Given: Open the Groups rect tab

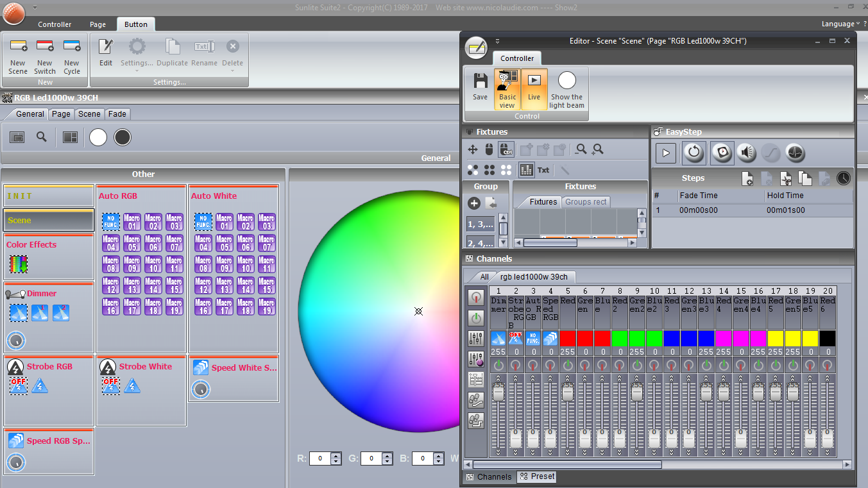Looking at the screenshot, I should [x=586, y=202].
